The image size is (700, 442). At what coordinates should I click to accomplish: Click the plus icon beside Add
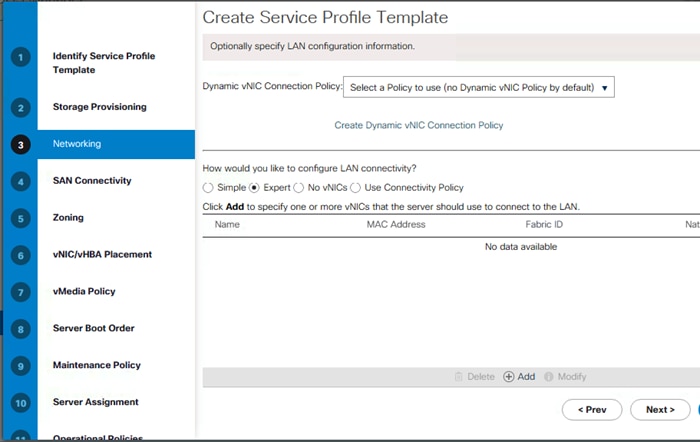pyautogui.click(x=508, y=377)
